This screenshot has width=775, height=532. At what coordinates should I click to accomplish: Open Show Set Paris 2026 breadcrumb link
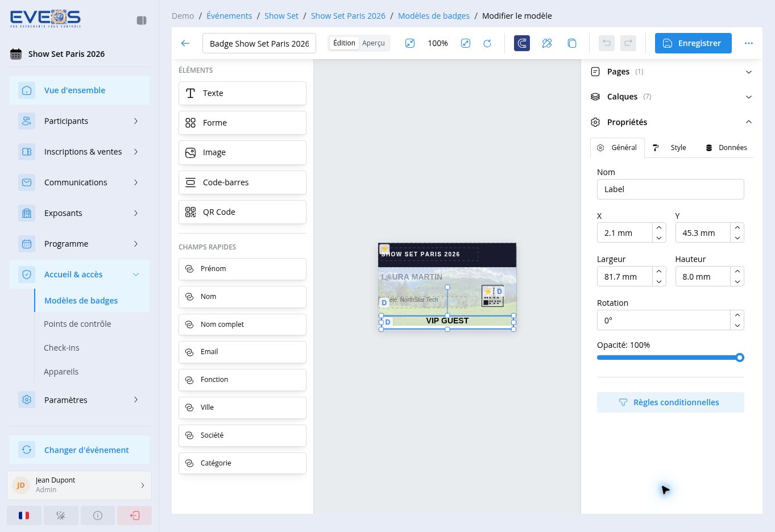click(x=348, y=16)
